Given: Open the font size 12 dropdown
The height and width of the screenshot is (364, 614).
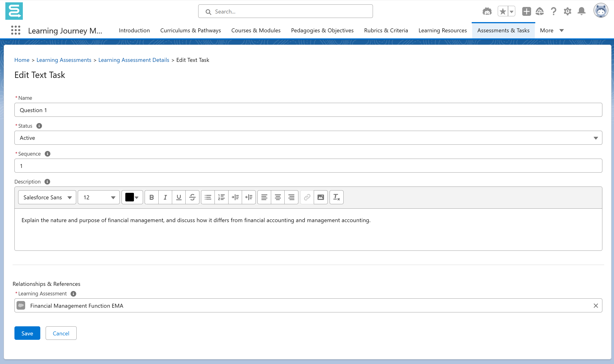Looking at the screenshot, I should pos(99,197).
